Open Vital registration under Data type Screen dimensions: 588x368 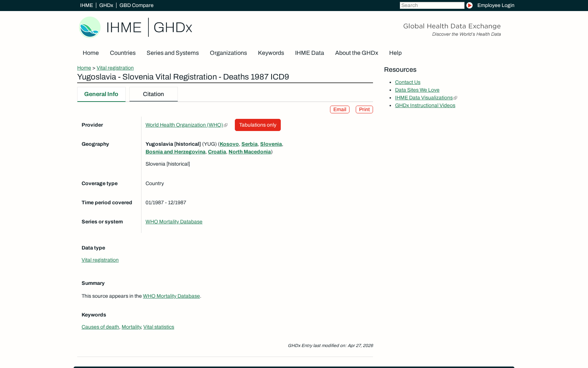(x=100, y=260)
